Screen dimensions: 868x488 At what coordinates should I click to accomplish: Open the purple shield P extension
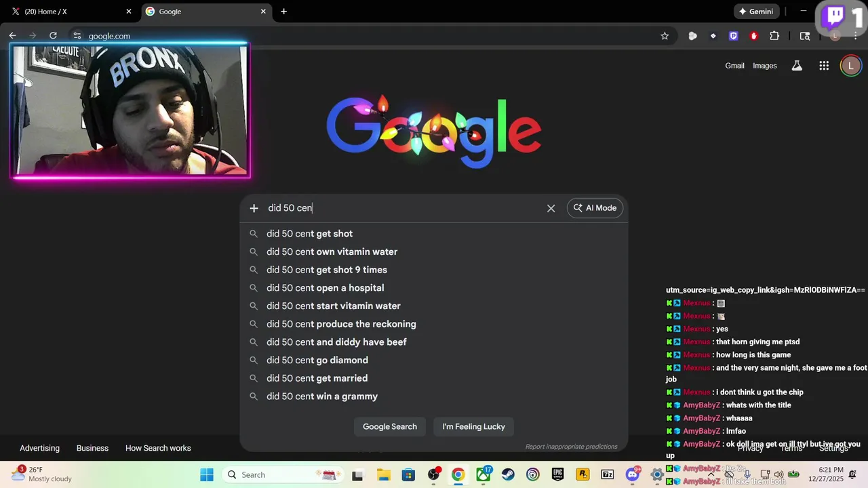pos(733,36)
